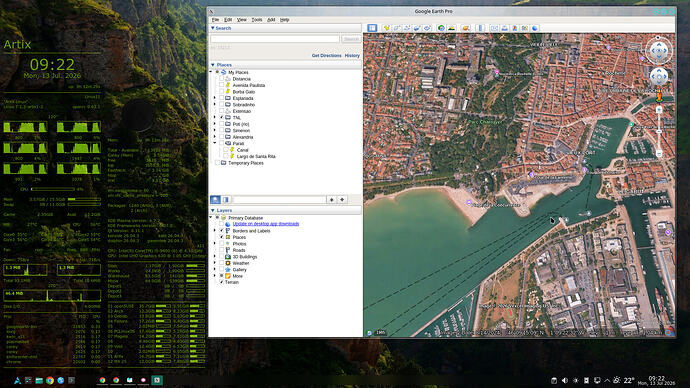Select the Canal placemark entry
The height and width of the screenshot is (388, 690).
pos(242,150)
